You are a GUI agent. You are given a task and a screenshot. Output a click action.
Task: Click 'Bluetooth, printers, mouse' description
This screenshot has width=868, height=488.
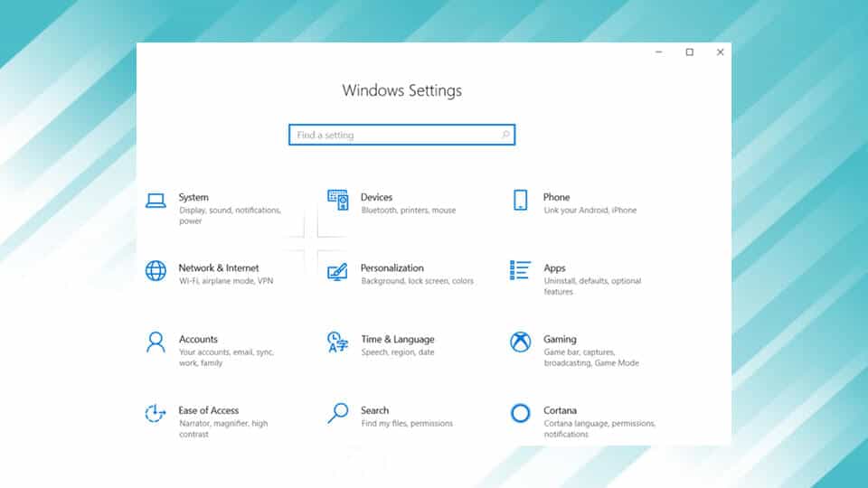coord(409,211)
